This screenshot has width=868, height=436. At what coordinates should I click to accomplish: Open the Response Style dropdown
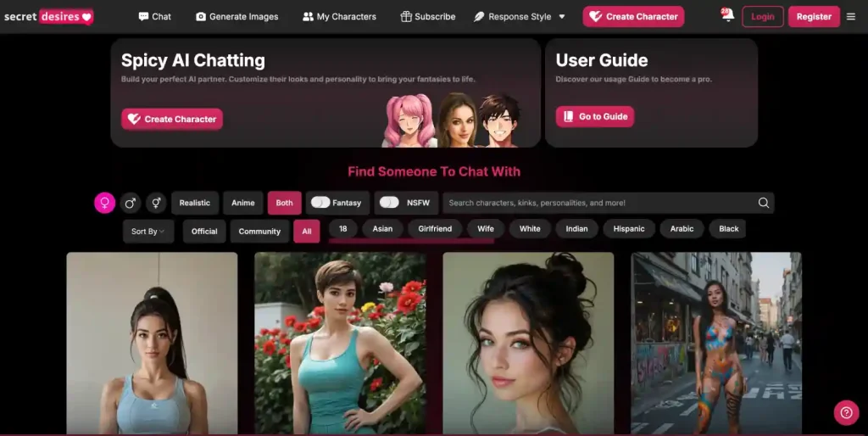(x=520, y=16)
